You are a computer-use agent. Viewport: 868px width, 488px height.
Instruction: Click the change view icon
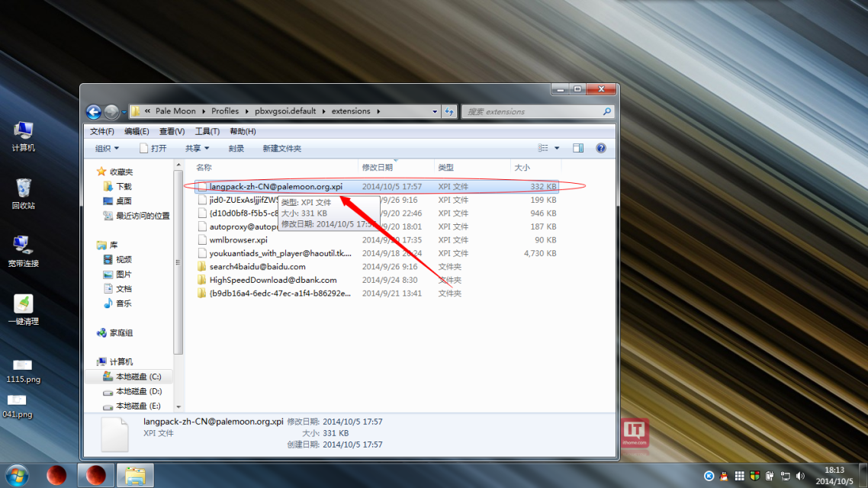(543, 148)
